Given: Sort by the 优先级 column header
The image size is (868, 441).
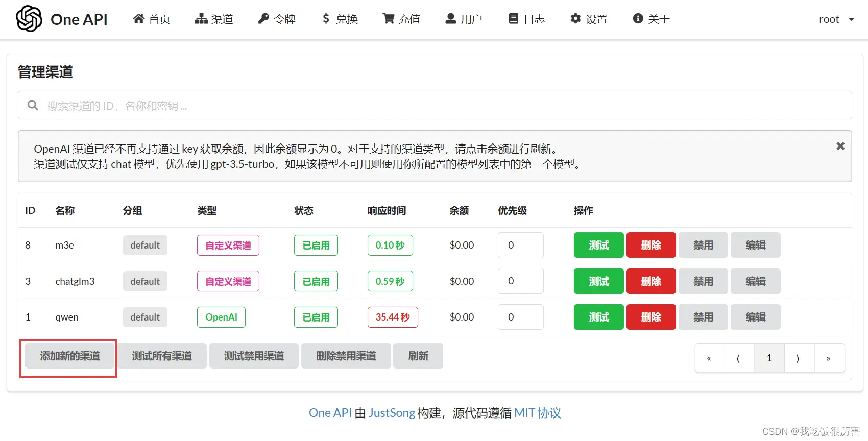Looking at the screenshot, I should 512,210.
